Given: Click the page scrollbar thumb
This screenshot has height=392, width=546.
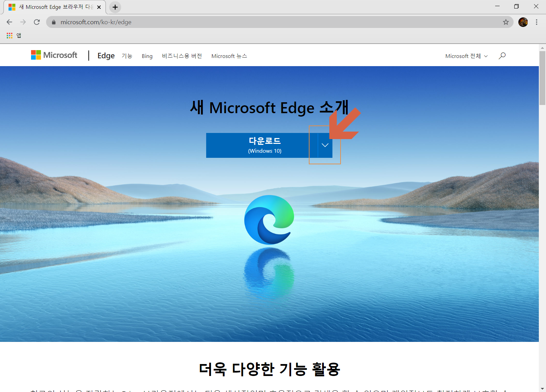Looking at the screenshot, I should pyautogui.click(x=542, y=78).
